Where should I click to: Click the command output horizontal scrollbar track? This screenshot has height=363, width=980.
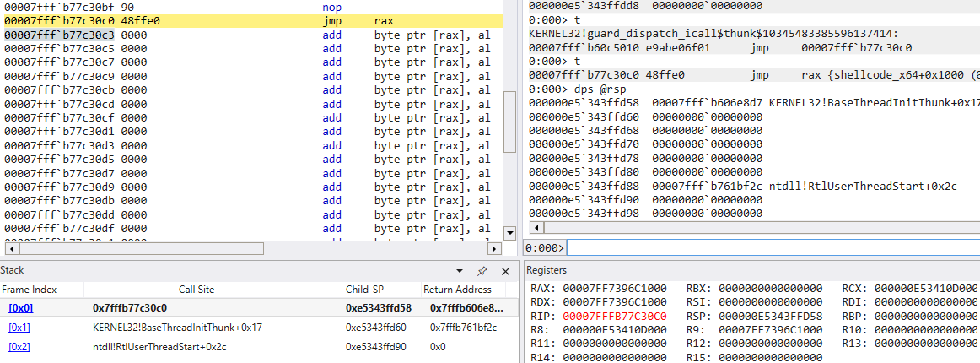click(x=761, y=226)
